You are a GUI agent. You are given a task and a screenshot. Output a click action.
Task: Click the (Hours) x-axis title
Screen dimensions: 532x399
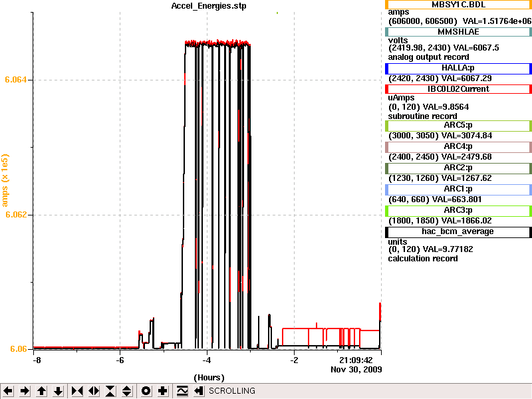coord(209,378)
